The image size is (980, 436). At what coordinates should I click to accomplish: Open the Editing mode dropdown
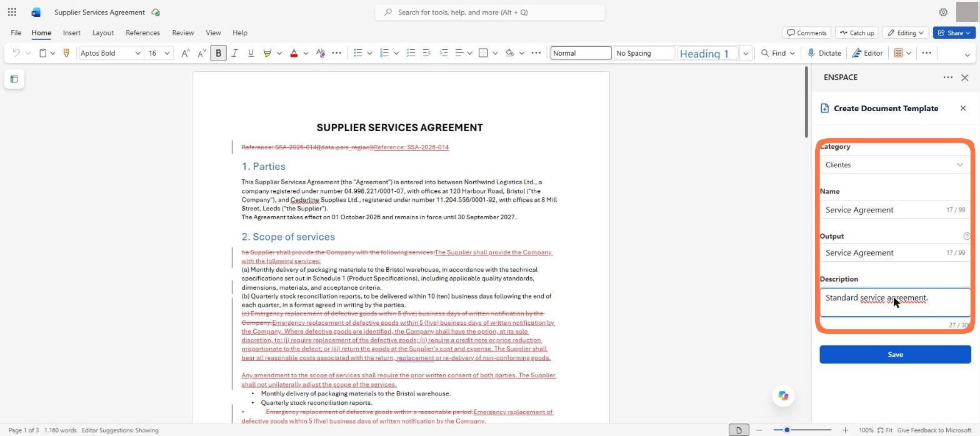(906, 32)
